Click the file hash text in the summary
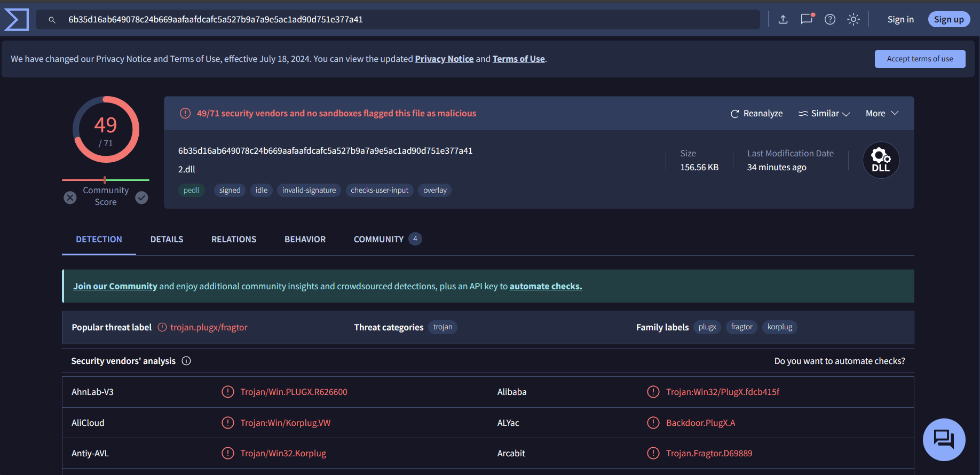Image resolution: width=980 pixels, height=475 pixels. point(325,151)
